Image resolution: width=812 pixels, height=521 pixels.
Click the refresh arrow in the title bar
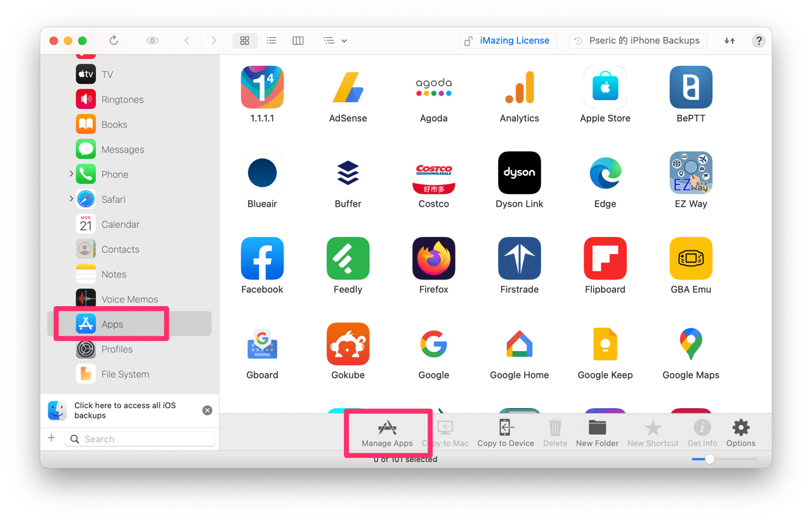[114, 41]
